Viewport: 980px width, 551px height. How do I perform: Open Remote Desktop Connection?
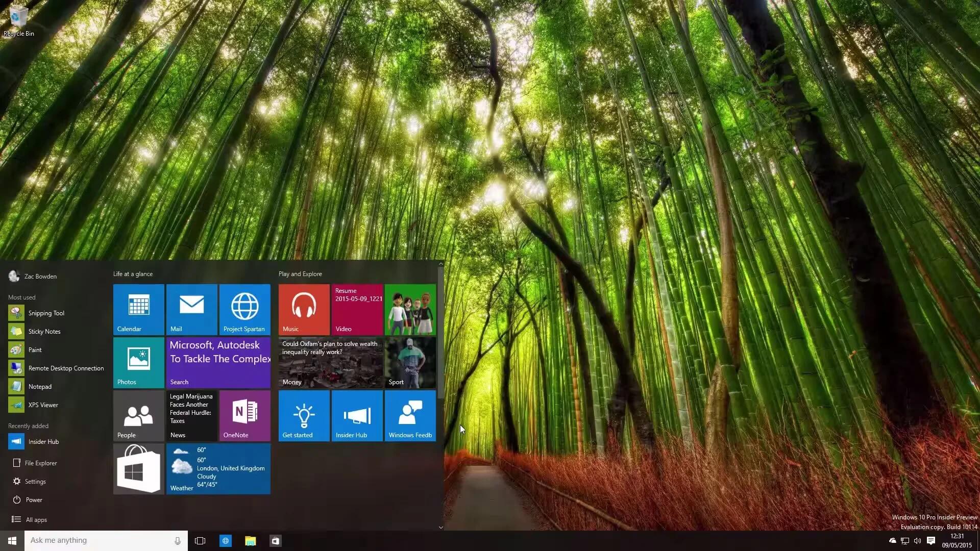56,368
